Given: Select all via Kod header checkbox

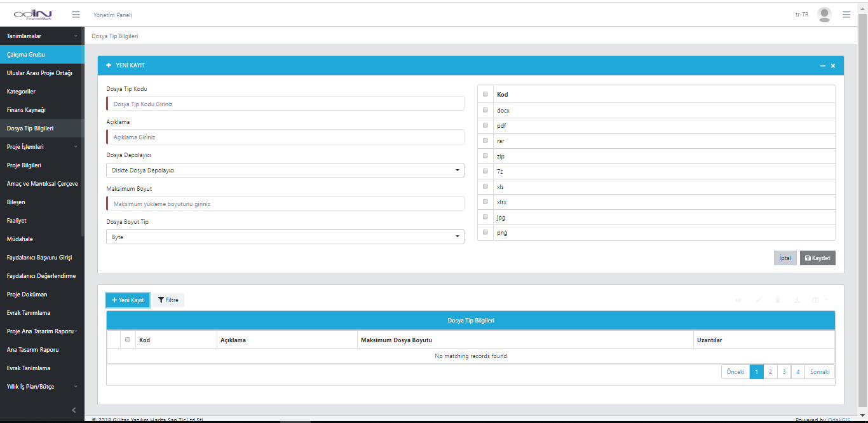Looking at the screenshot, I should click(485, 94).
